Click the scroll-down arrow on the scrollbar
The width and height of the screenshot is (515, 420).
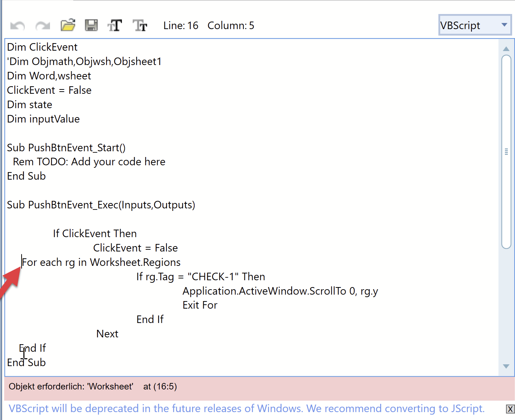point(506,366)
